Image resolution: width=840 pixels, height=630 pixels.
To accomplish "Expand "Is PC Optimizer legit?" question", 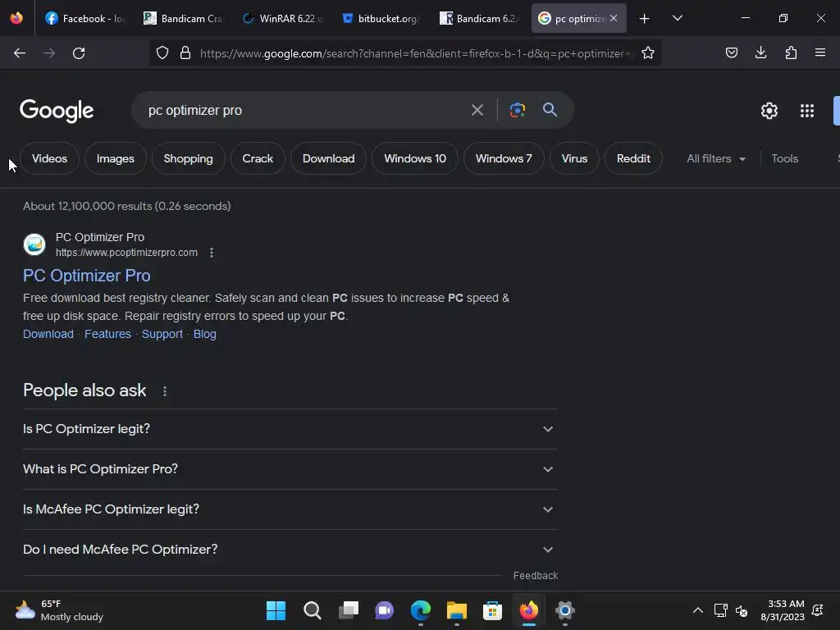I will 290,429.
